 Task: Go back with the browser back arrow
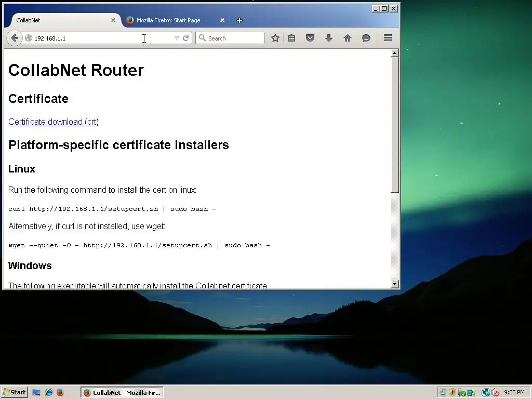point(14,38)
